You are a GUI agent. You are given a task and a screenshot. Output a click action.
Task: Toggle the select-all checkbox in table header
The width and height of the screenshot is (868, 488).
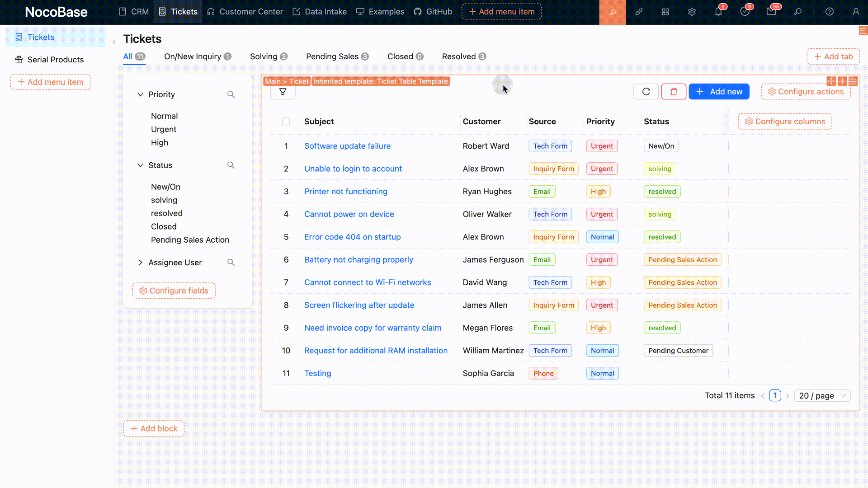pyautogui.click(x=286, y=122)
